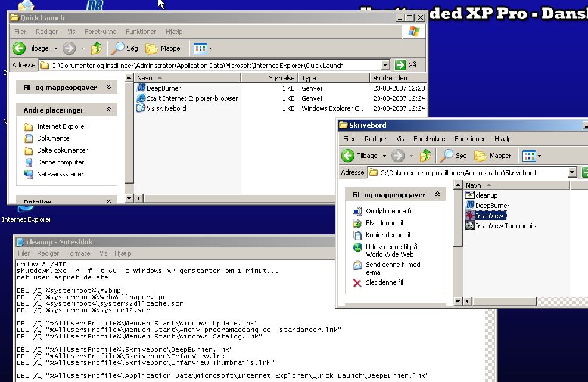The height and width of the screenshot is (382, 588).
Task: Open Tilbage history dropdown in Skrivebord window
Action: point(384,156)
